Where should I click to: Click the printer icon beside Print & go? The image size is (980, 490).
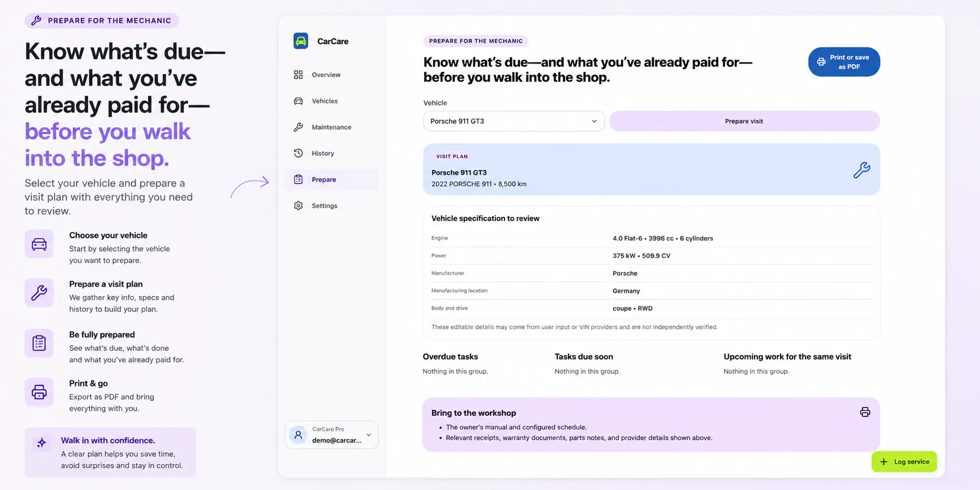point(39,392)
